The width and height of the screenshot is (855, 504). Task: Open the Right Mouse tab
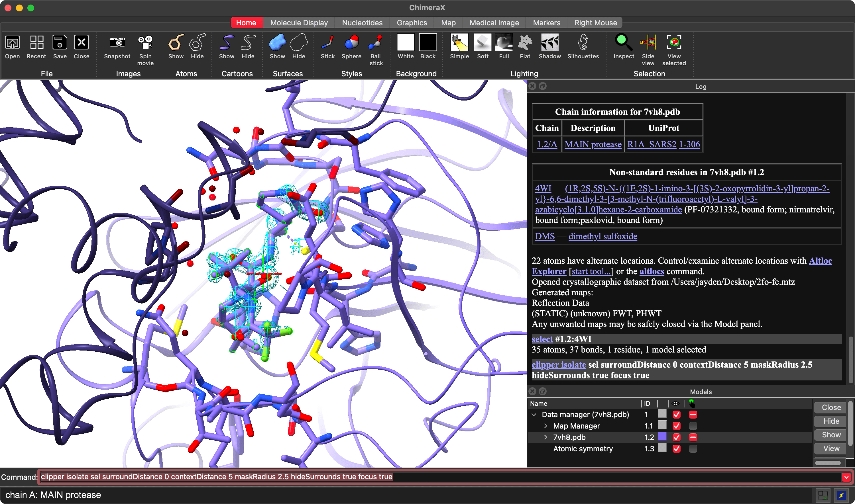pyautogui.click(x=595, y=23)
